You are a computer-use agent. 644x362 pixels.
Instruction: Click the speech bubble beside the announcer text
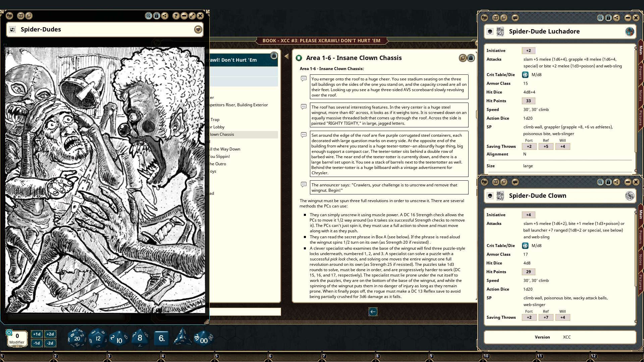click(304, 184)
